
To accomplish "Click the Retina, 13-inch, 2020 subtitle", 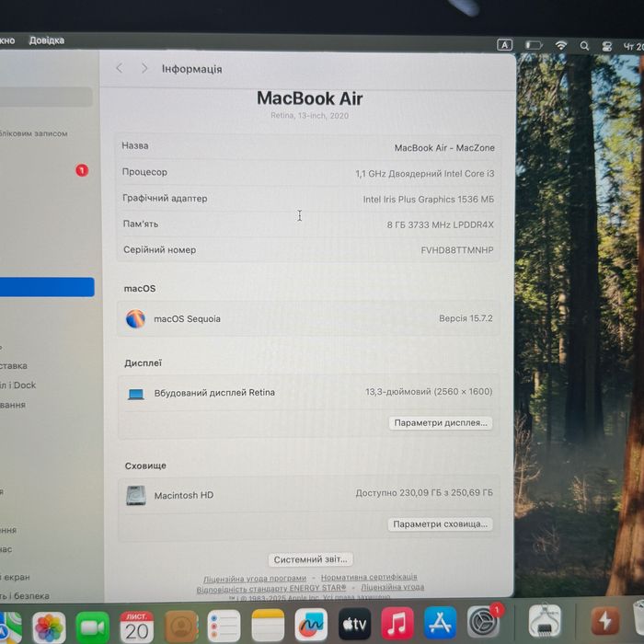I will 310,115.
